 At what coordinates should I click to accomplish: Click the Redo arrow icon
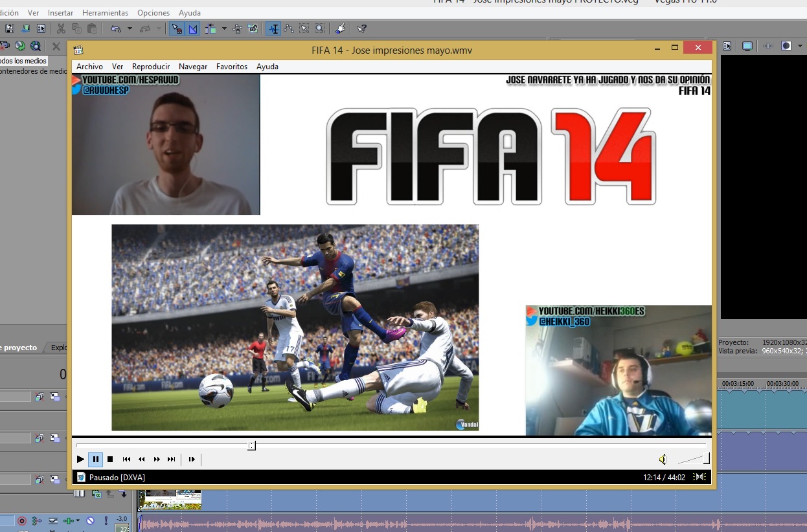pos(145,28)
